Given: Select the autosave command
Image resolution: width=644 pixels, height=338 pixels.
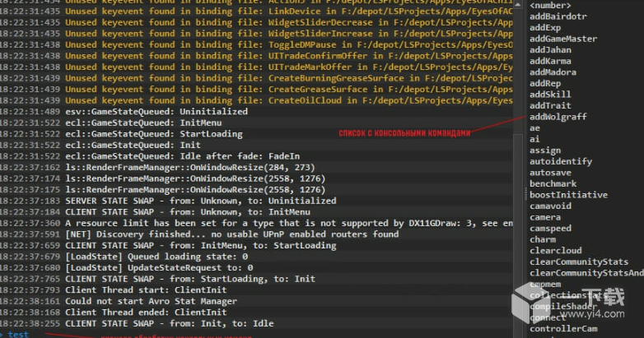Looking at the screenshot, I should pyautogui.click(x=550, y=173).
